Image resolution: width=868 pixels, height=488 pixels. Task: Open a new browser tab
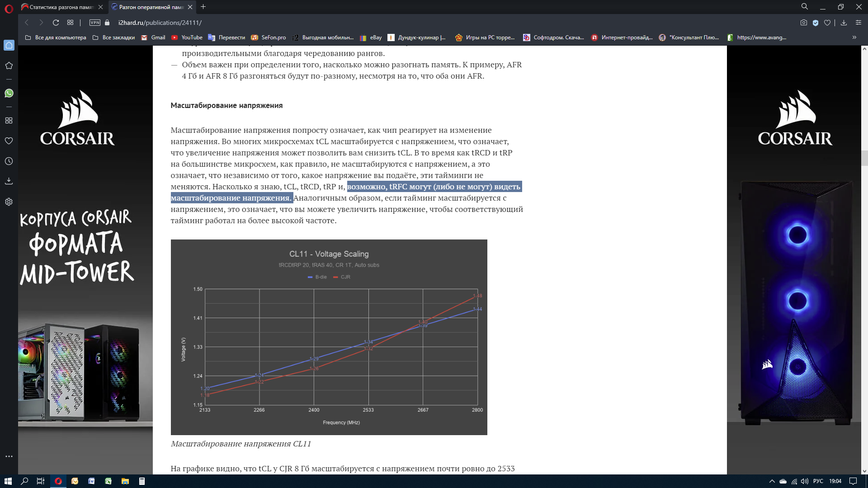tap(203, 7)
